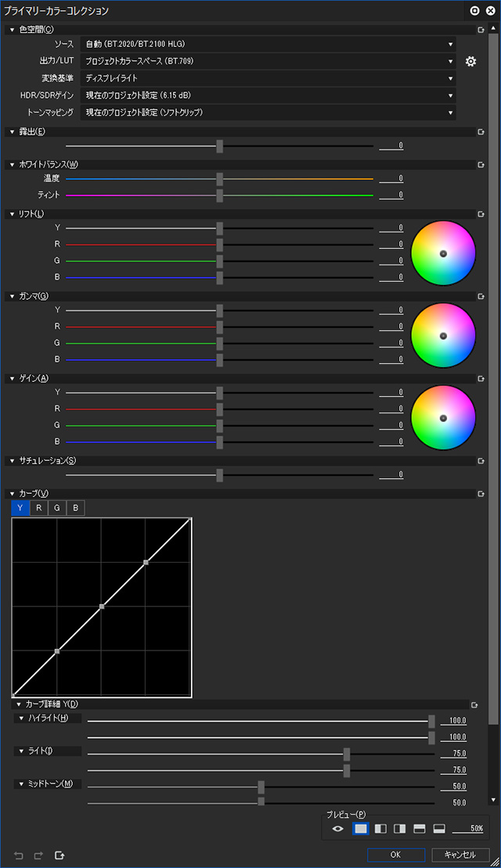This screenshot has height=868, width=501.
Task: Select right-half preview split icon
Action: click(400, 829)
